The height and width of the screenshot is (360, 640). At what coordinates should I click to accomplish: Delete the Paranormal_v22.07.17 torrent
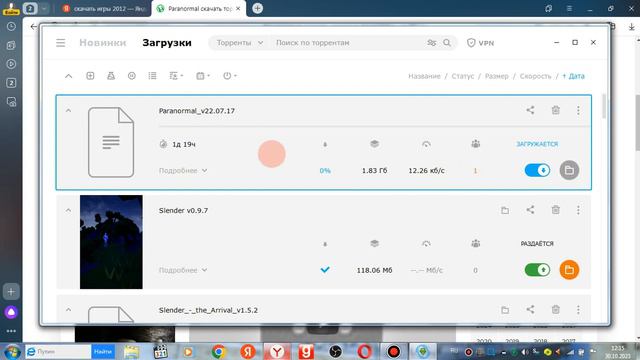tap(556, 110)
